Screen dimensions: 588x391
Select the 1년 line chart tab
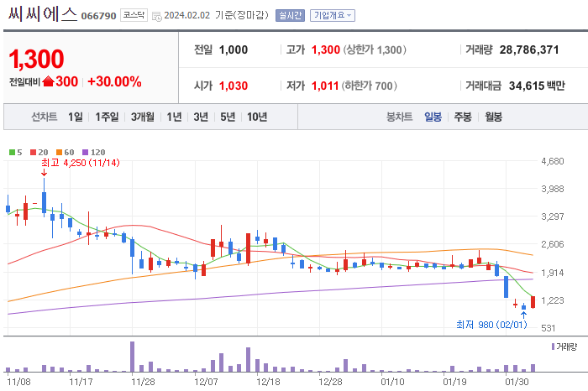tap(174, 117)
